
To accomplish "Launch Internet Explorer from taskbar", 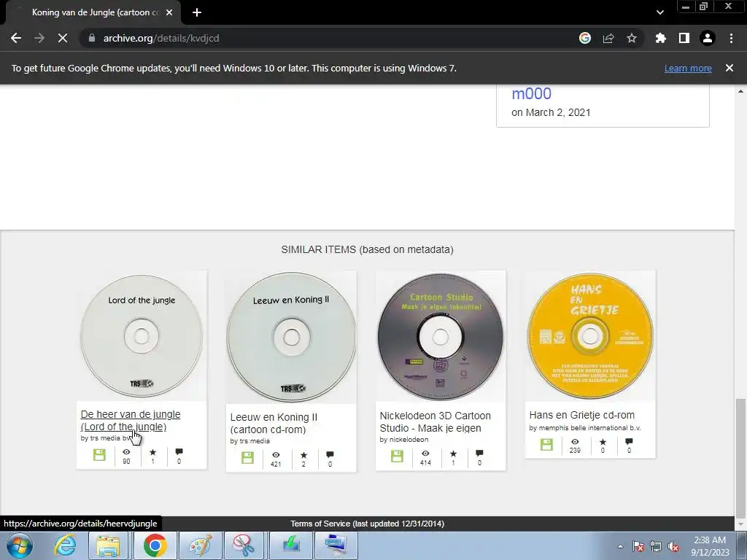I will tap(65, 545).
